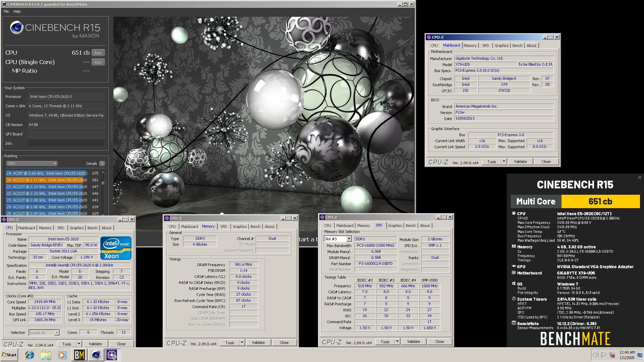Click the GFX Board field in Cinebench
The image size is (644, 362).
(x=66, y=134)
